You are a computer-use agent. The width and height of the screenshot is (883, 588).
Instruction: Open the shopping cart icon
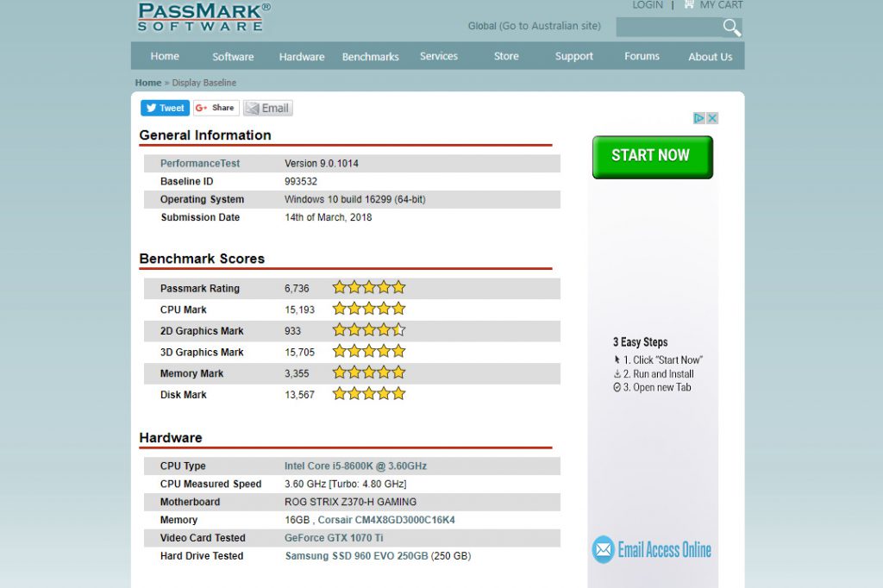[x=689, y=4]
